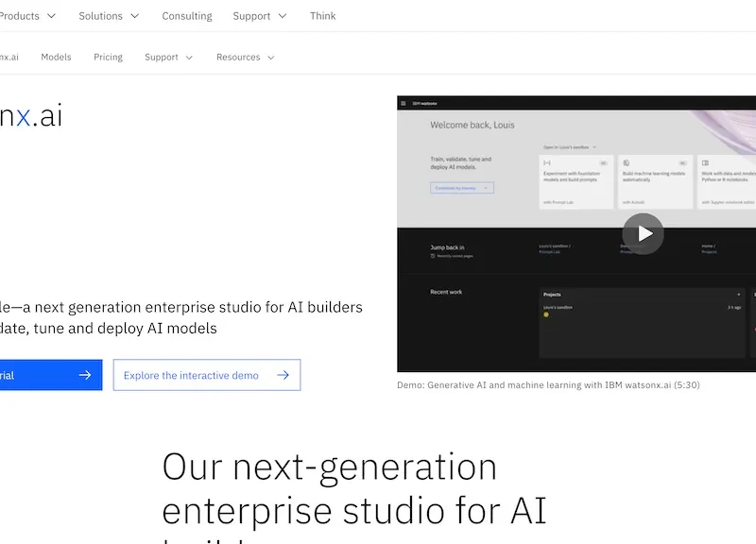
Task: Go to the Consulting menu item
Action: 186,15
